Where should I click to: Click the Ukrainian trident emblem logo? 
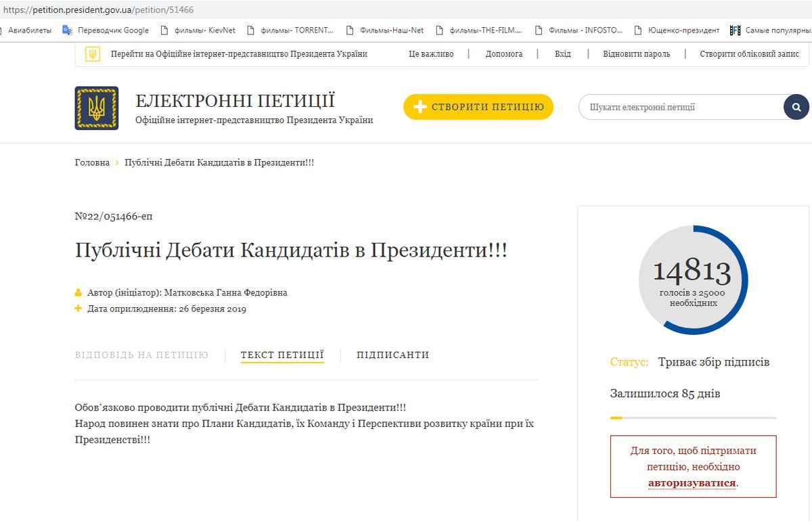click(x=96, y=108)
